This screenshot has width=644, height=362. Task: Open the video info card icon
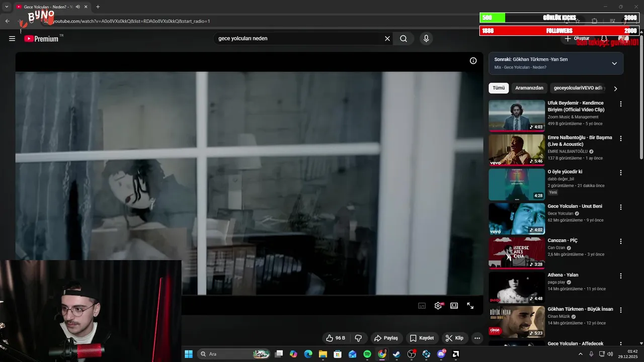[473, 61]
